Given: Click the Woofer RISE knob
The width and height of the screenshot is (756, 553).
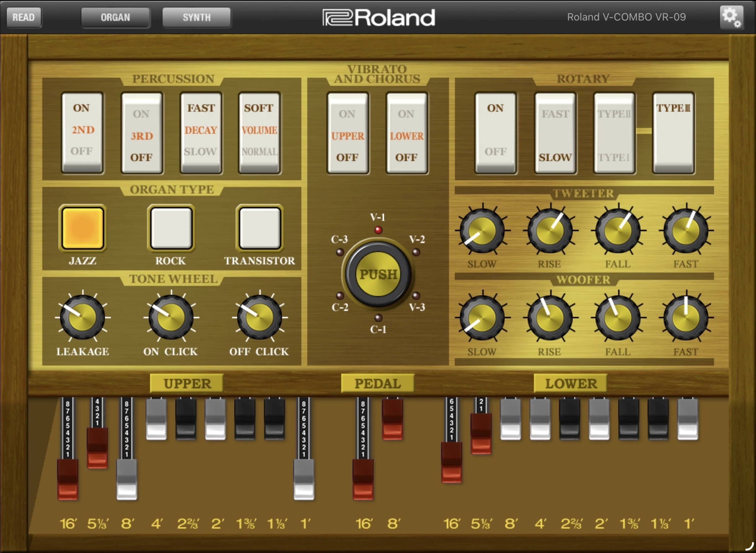Looking at the screenshot, I should (x=550, y=318).
